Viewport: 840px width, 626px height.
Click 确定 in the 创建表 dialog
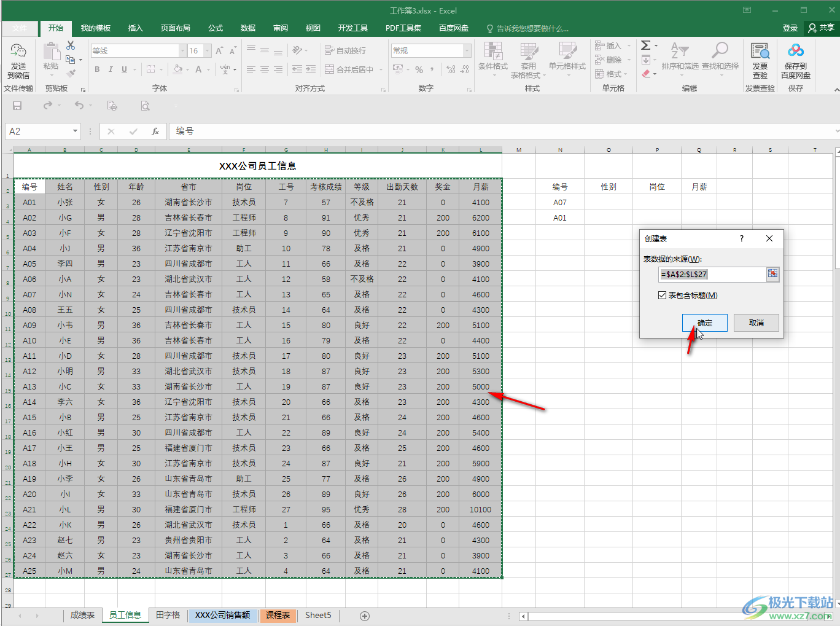705,323
